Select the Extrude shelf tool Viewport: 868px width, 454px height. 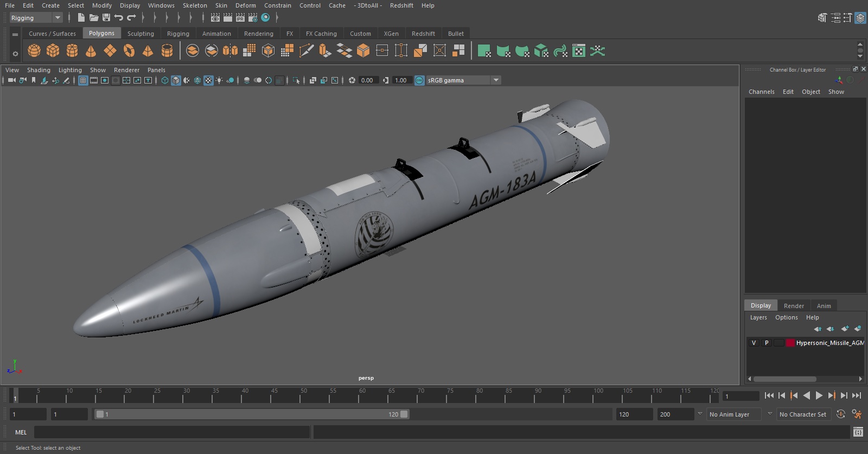pyautogui.click(x=325, y=51)
